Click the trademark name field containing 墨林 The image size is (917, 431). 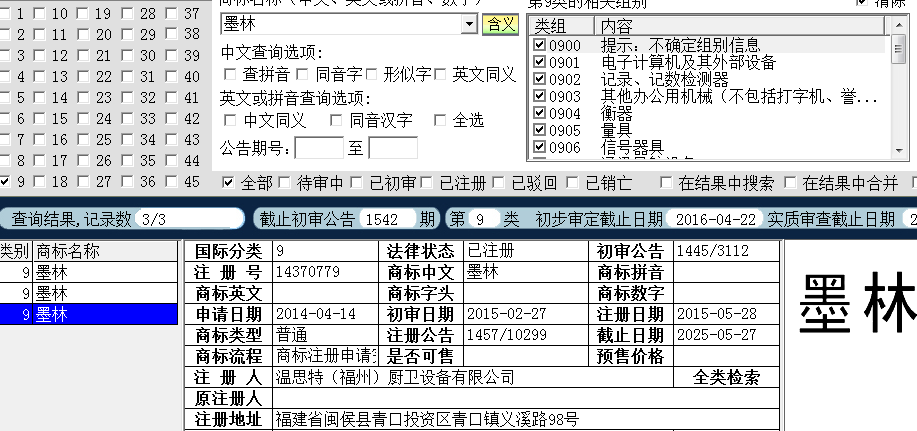click(342, 25)
